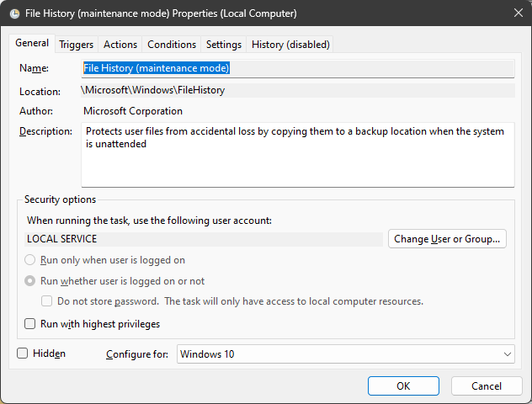This screenshot has height=404, width=532.
Task: Click the task scheduler clock icon in title bar
Action: tap(14, 13)
